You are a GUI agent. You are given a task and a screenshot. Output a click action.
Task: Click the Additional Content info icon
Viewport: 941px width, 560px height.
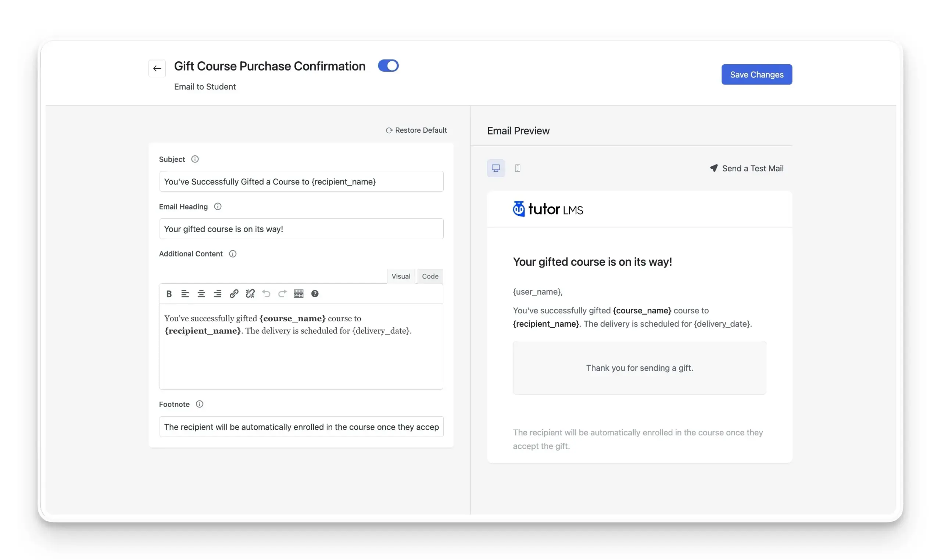233,254
